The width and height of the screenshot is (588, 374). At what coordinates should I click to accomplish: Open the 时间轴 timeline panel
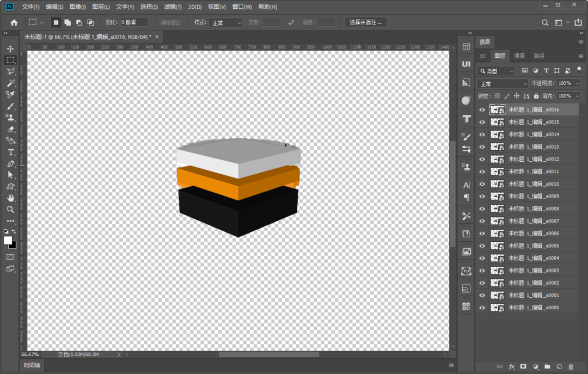32,366
